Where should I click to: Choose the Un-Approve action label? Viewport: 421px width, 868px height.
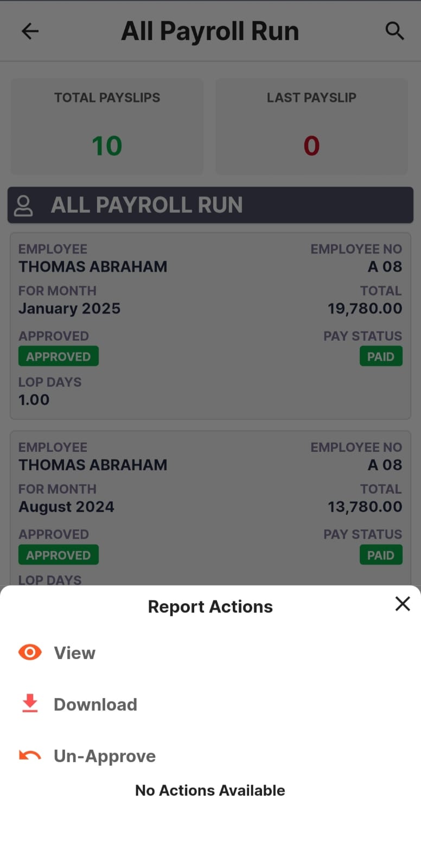click(x=105, y=756)
